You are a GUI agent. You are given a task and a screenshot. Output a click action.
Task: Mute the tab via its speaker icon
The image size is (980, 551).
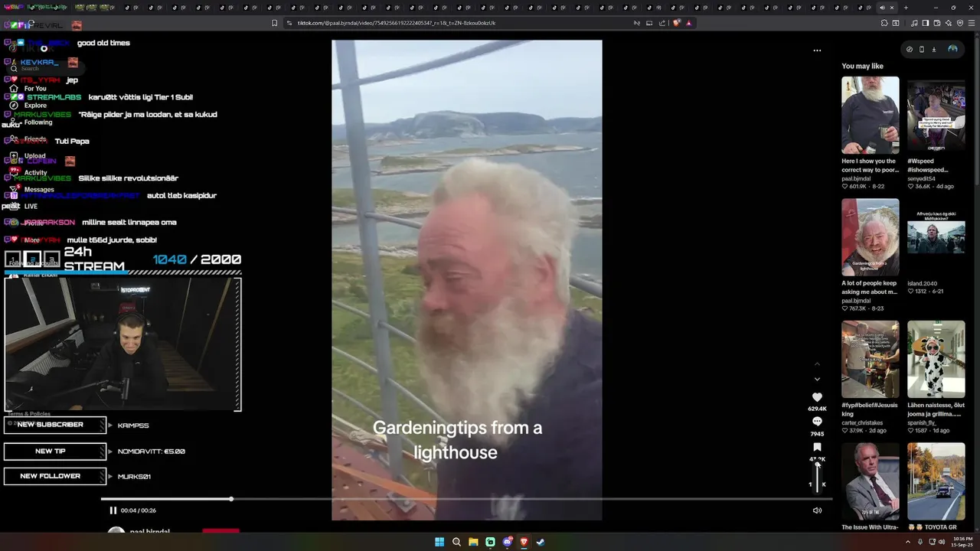(882, 8)
